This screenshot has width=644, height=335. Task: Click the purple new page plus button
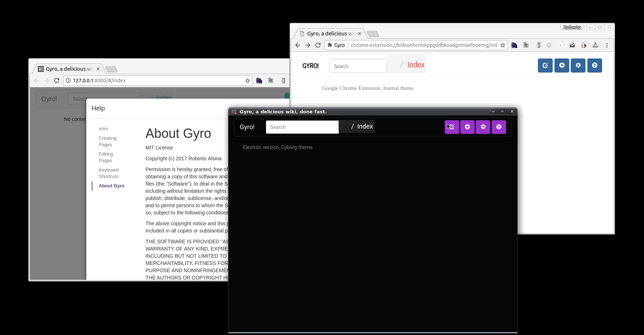(467, 127)
